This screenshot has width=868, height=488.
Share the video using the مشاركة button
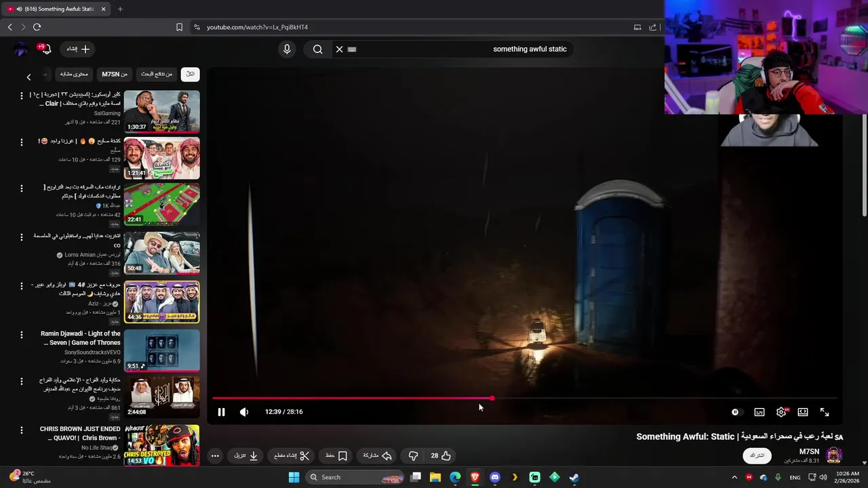[378, 455]
